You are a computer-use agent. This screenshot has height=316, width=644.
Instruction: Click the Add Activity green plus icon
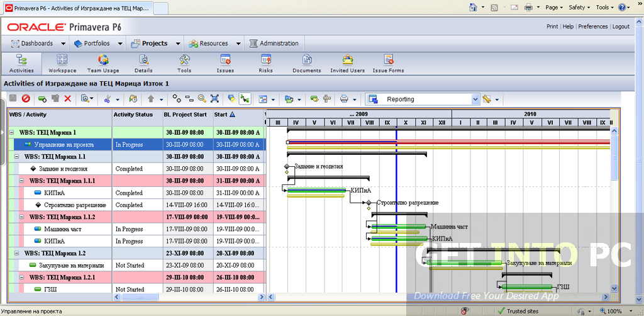pyautogui.click(x=42, y=99)
